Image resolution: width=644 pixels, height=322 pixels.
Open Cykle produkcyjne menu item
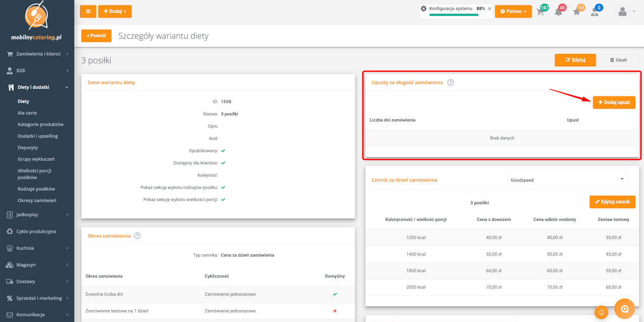(37, 231)
